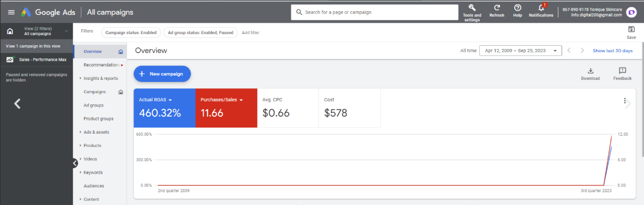Select the blue Actual ROAS card
This screenshot has width=644, height=205.
(164, 108)
